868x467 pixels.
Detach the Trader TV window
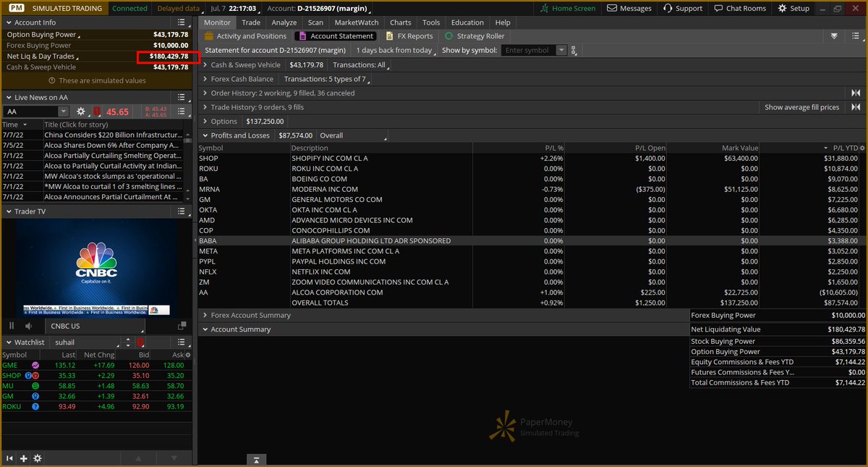182,326
